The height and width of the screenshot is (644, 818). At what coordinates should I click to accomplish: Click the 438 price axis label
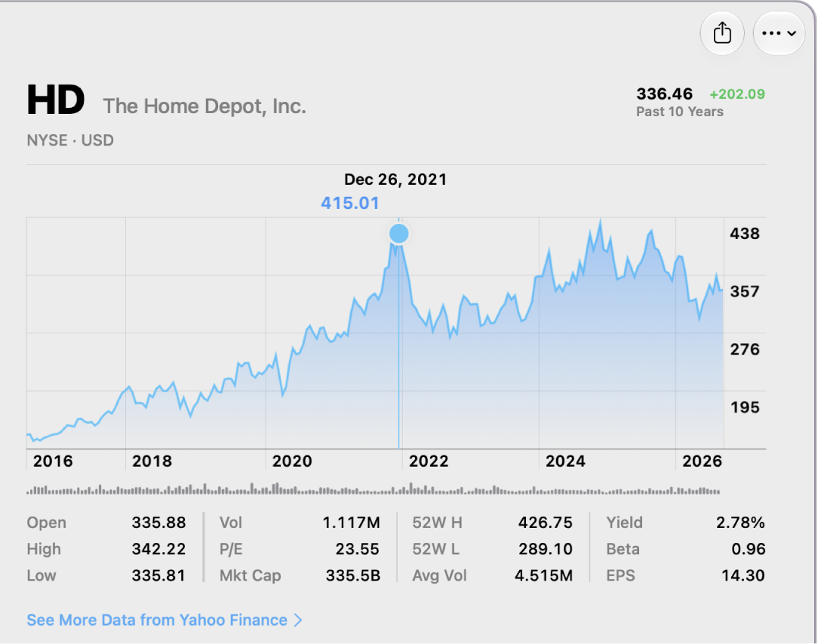click(745, 234)
